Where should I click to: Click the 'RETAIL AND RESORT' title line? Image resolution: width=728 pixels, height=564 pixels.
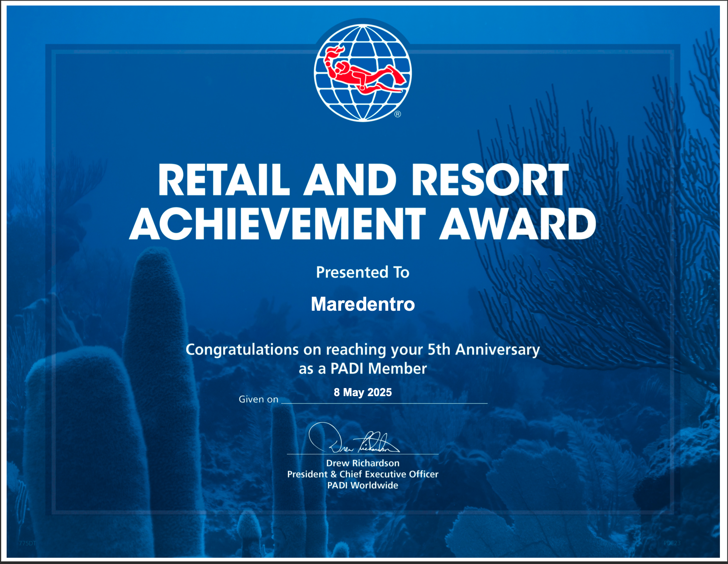364,180
